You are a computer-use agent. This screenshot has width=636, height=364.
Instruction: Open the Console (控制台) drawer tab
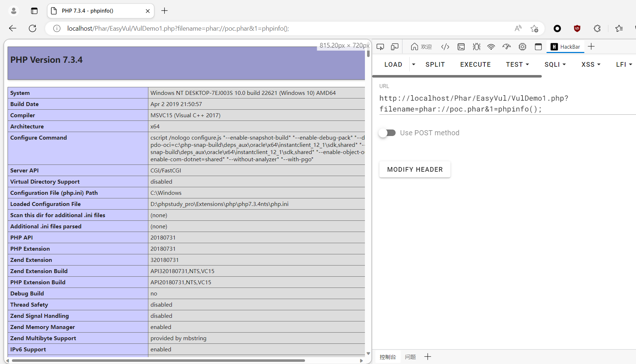(x=388, y=357)
